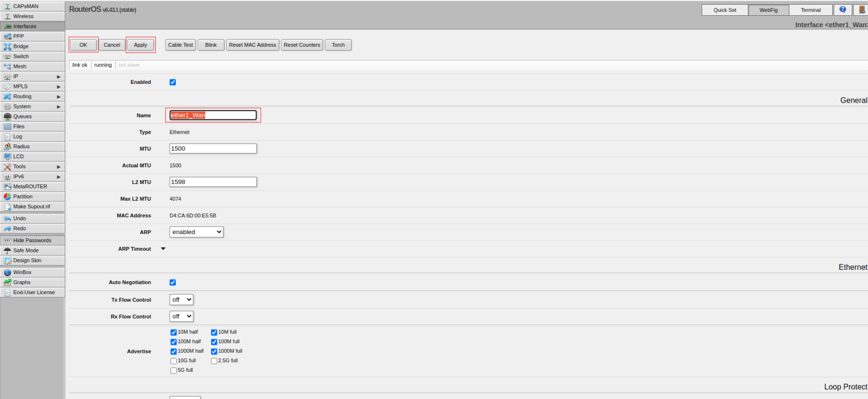Click the Undo arrow icon

pyautogui.click(x=8, y=219)
